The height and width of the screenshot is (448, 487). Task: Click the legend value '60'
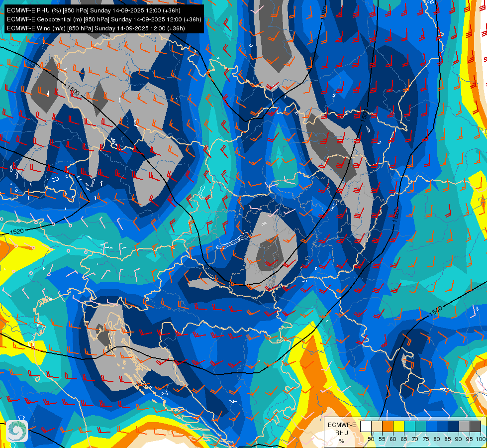pos(393,440)
